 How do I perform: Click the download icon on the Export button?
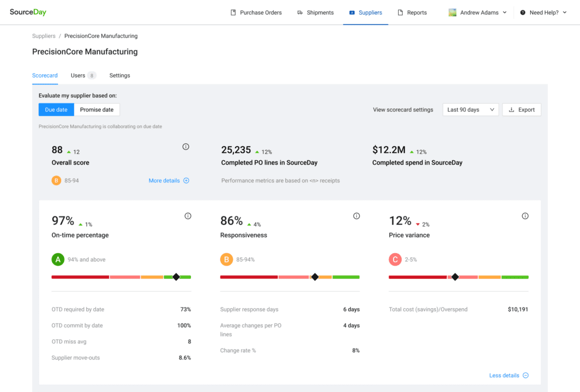[x=511, y=109]
